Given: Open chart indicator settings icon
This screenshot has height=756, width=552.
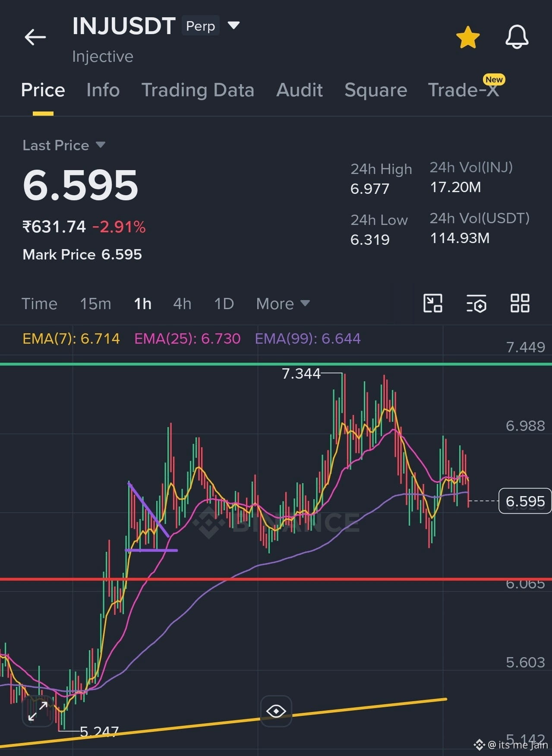Looking at the screenshot, I should pyautogui.click(x=476, y=303).
